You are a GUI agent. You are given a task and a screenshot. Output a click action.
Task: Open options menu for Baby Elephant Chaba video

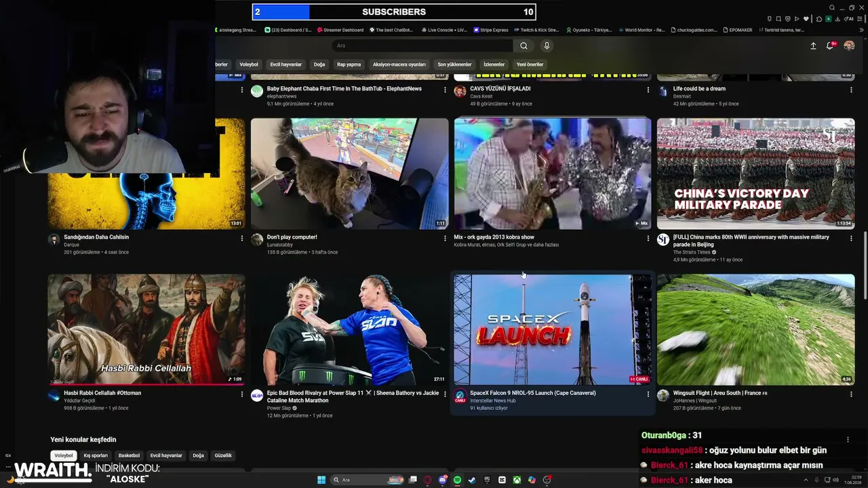tap(445, 89)
